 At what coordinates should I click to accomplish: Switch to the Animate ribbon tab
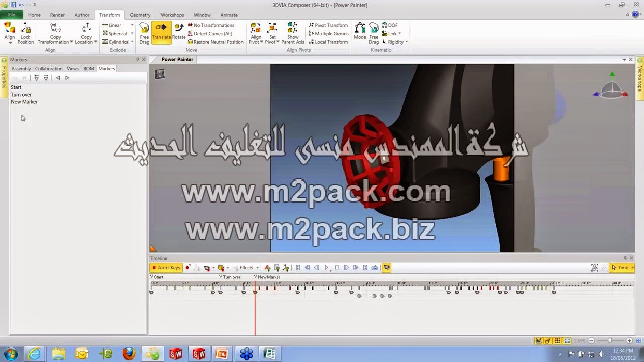(229, 15)
